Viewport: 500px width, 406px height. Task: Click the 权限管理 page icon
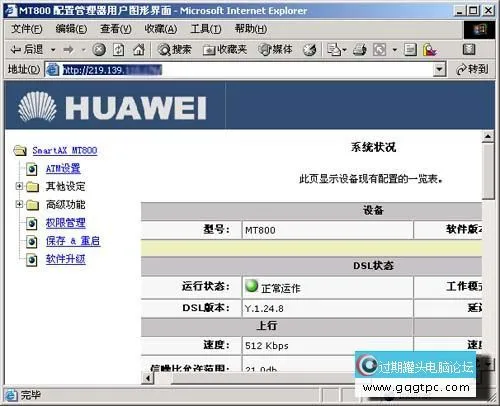click(32, 223)
